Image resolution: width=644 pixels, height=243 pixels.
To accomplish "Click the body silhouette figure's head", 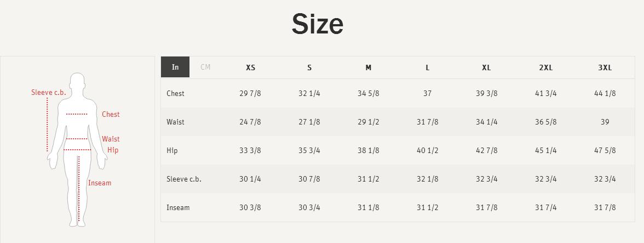I will pos(77,81).
